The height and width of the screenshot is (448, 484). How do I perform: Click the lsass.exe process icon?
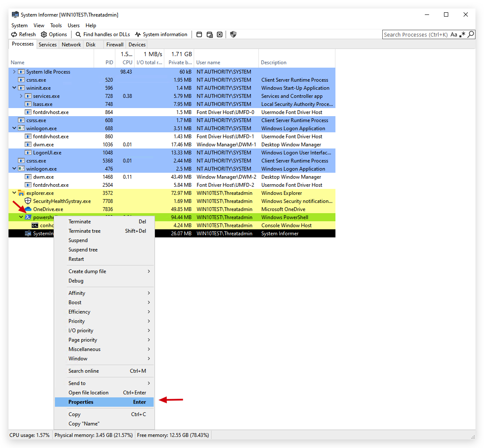(x=28, y=104)
